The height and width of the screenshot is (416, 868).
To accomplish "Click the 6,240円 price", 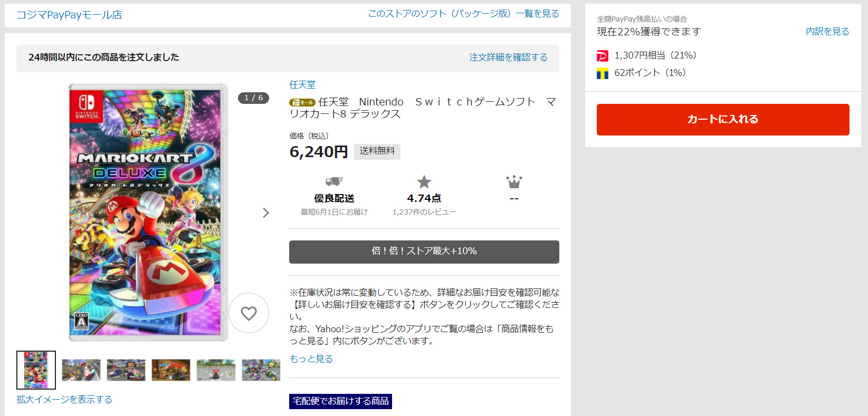I will pyautogui.click(x=319, y=152).
